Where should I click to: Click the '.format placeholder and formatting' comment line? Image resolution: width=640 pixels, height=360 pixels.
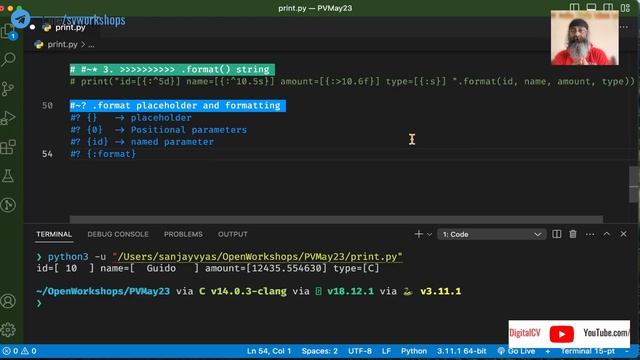click(x=178, y=106)
